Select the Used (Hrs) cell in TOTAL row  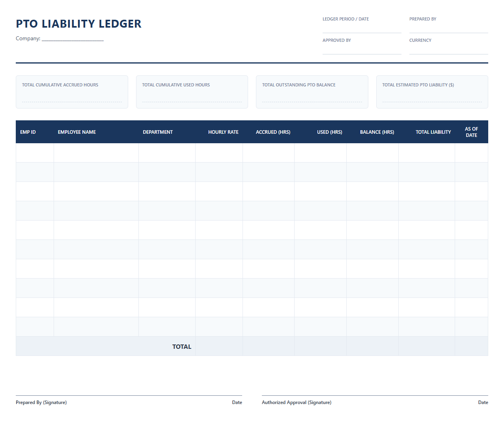point(321,346)
